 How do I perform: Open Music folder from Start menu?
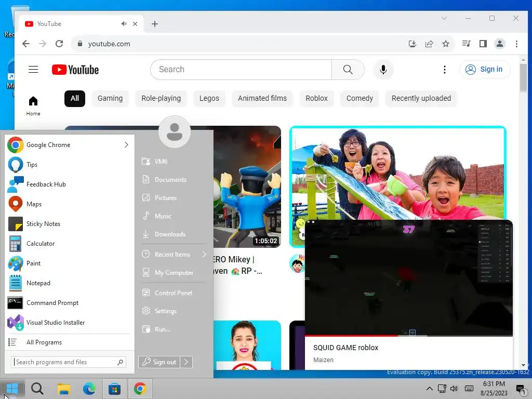coord(174,216)
